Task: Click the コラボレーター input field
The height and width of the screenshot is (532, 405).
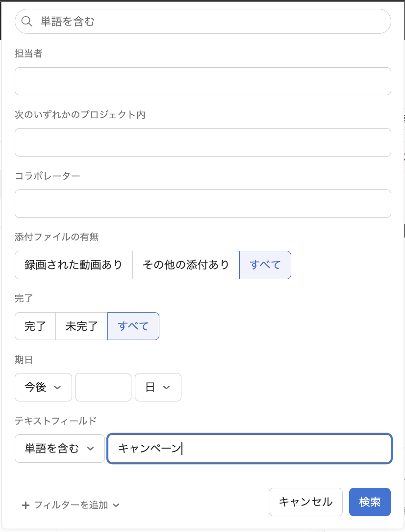Action: 202,204
